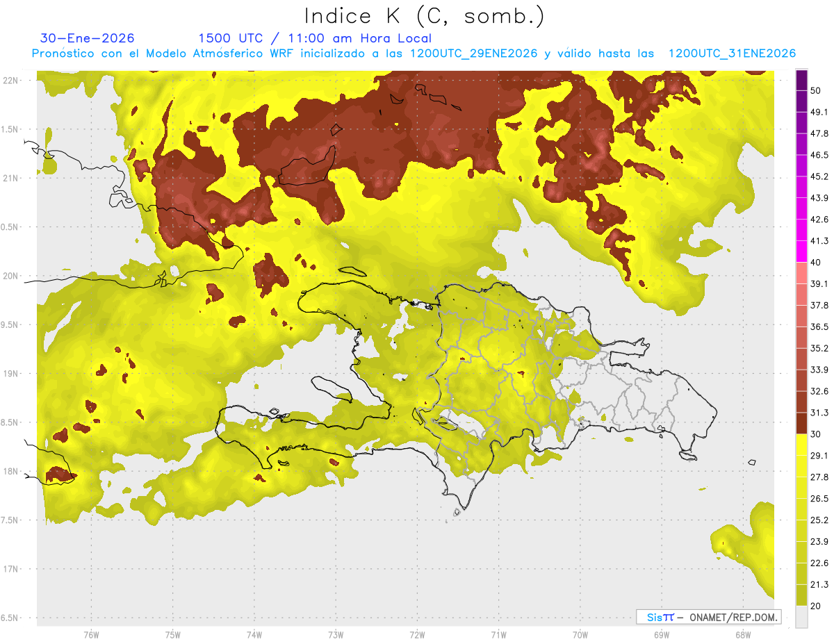The height and width of the screenshot is (644, 834).
Task: Click the '68W' longitude label
Action: click(742, 634)
